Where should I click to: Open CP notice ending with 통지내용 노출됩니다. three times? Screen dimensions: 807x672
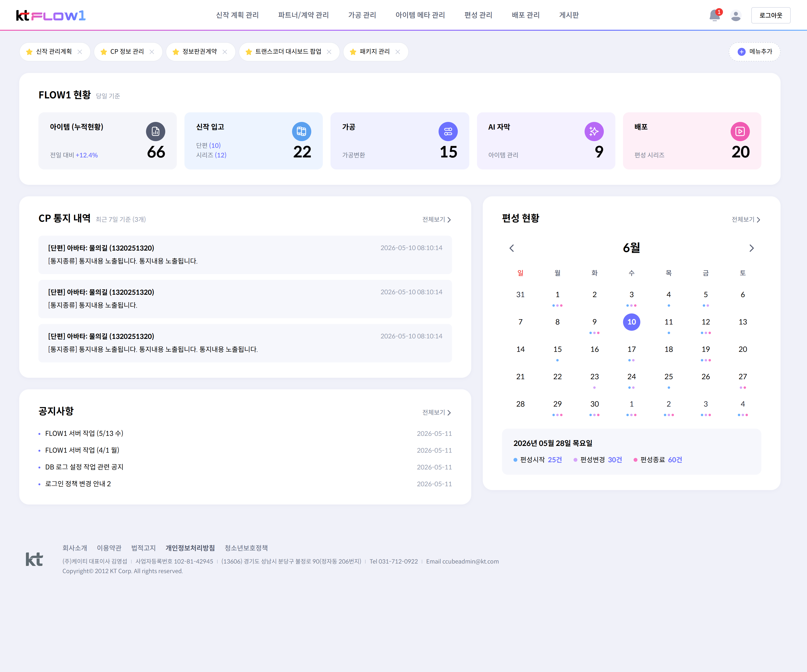tap(245, 343)
